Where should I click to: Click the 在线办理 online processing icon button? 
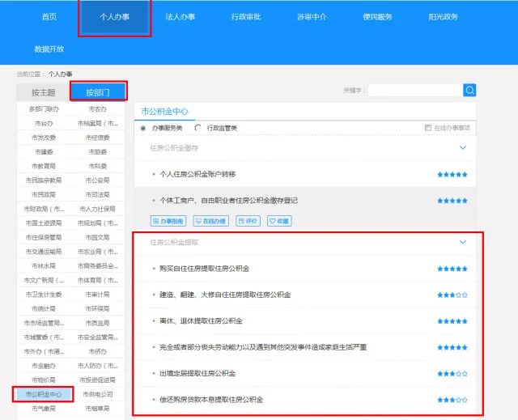coord(210,221)
